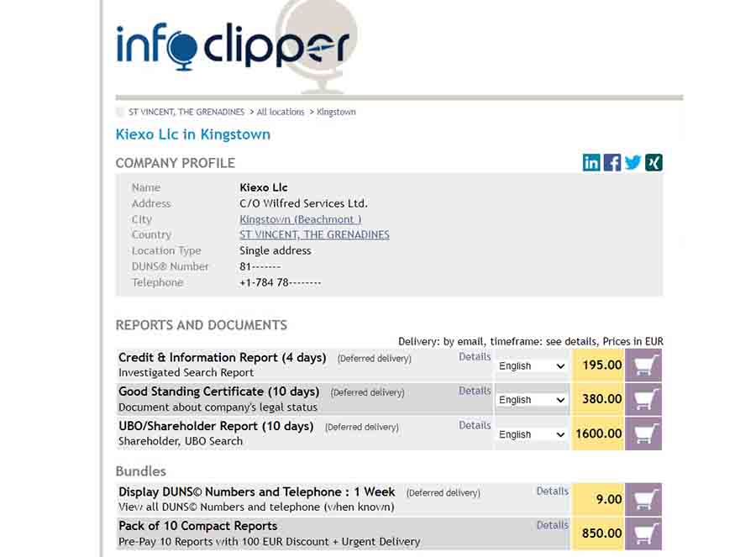Open language dropdown for UBO/Shareholder Report
The height and width of the screenshot is (557, 756).
(532, 434)
